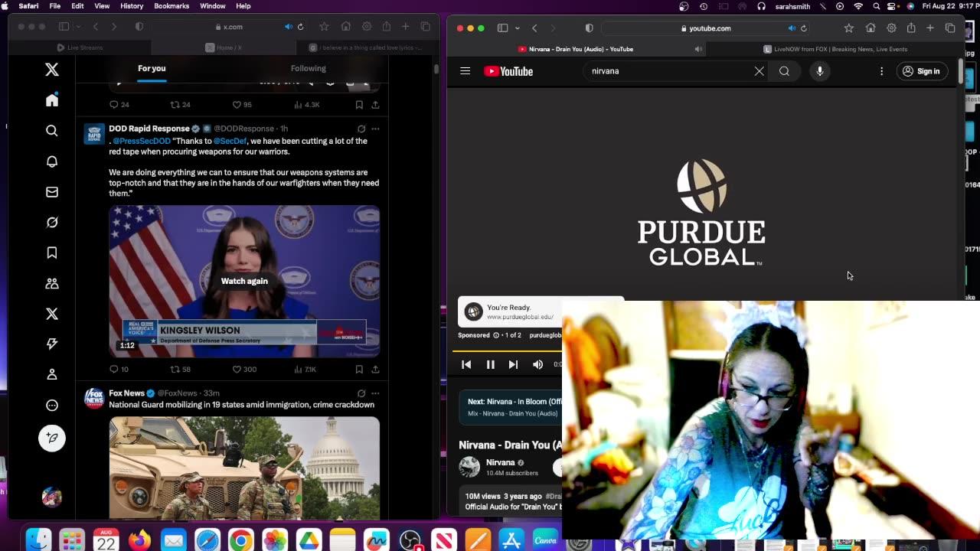Click the YouTube search input field
This screenshot has height=551, width=980.
pyautogui.click(x=670, y=71)
